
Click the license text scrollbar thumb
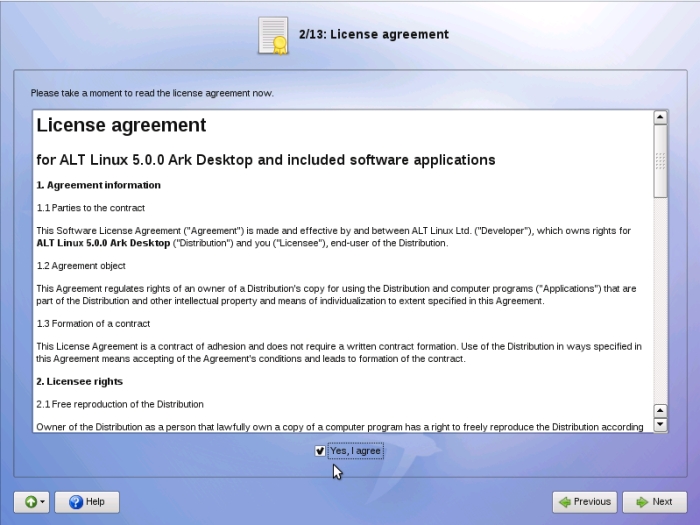pos(660,160)
